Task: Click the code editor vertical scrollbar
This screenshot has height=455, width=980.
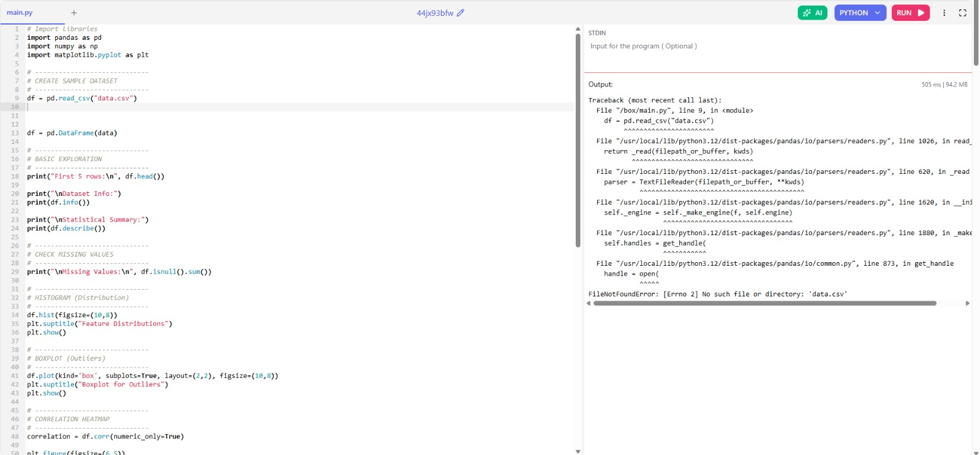Action: [x=578, y=141]
